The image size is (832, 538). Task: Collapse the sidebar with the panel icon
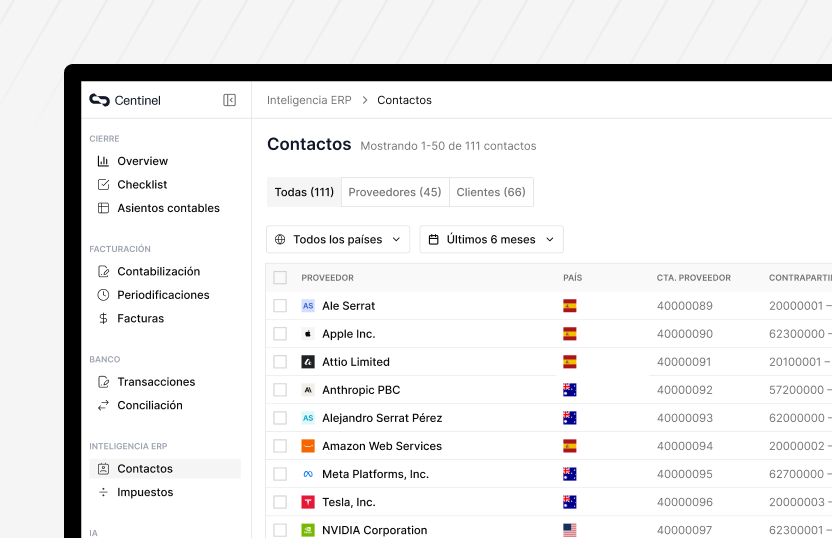229,100
